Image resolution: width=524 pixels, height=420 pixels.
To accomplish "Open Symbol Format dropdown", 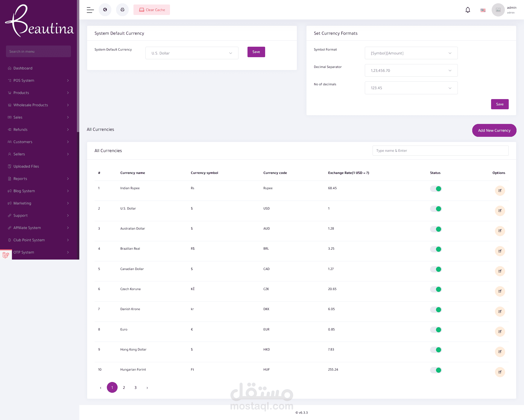I will 411,53.
